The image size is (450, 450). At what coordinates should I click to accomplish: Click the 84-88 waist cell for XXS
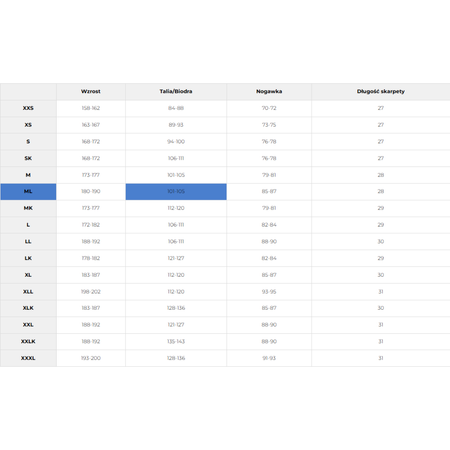[176, 108]
